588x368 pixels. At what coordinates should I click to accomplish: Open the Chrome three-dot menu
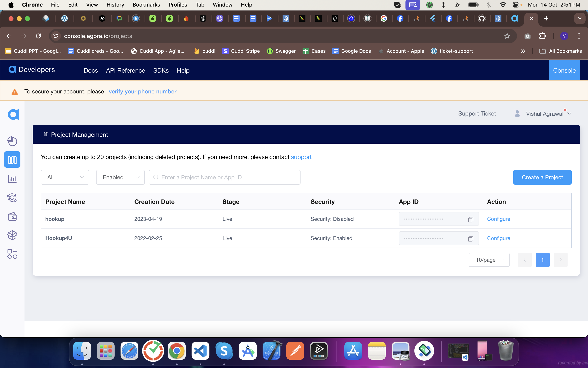coord(579,36)
